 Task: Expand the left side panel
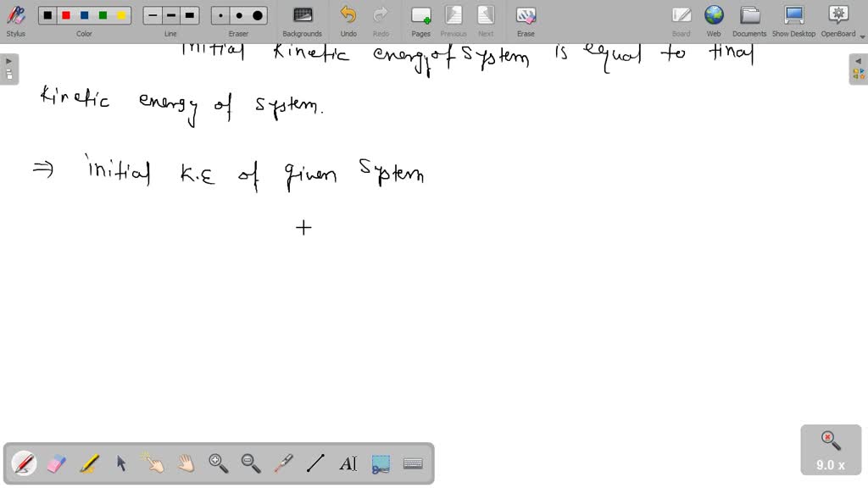click(x=8, y=60)
